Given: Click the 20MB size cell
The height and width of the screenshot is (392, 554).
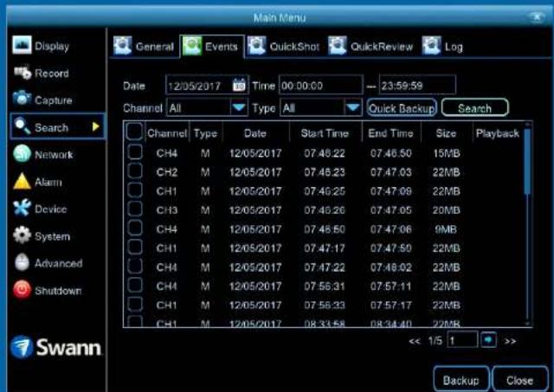Looking at the screenshot, I should coord(447,210).
